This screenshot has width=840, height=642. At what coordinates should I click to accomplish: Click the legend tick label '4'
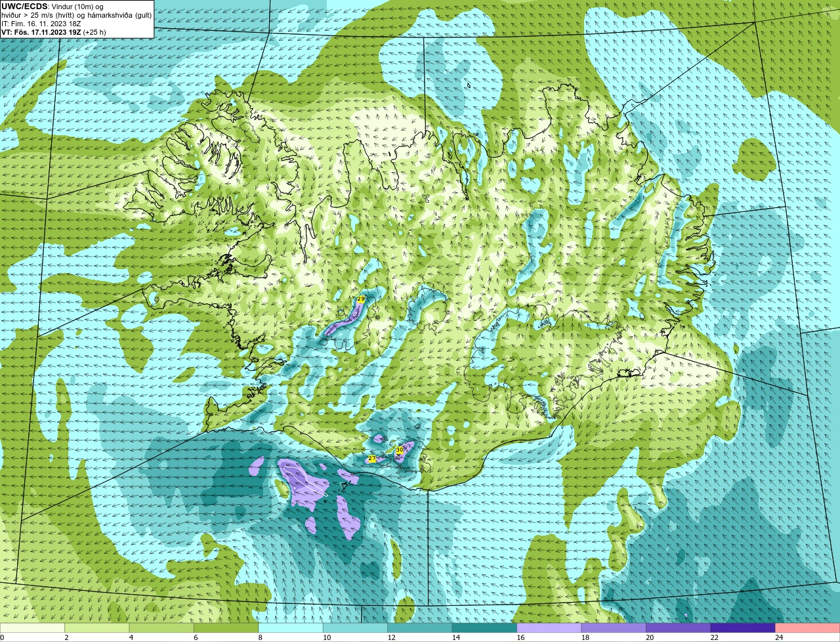[131, 637]
